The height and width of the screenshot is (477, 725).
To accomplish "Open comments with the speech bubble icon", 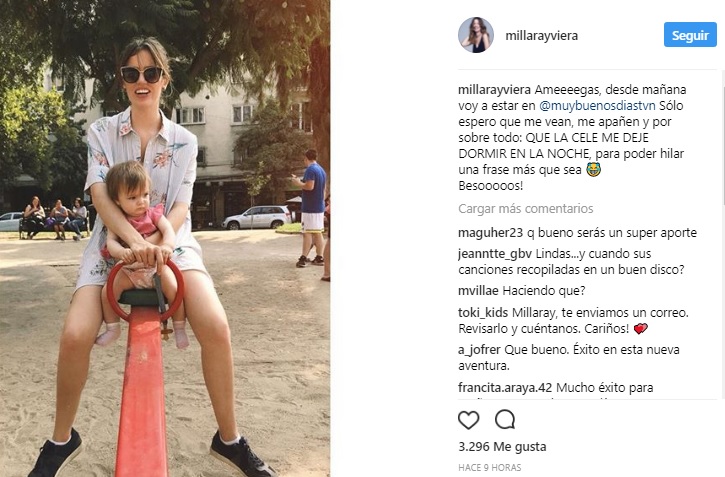I will tap(504, 420).
